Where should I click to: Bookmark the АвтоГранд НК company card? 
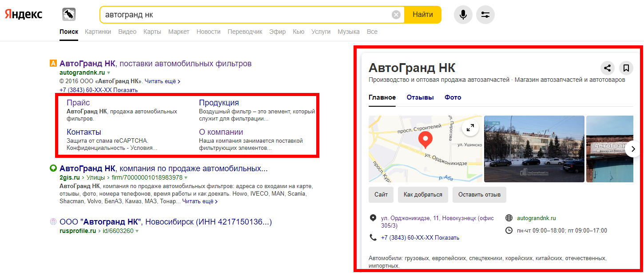(x=626, y=68)
